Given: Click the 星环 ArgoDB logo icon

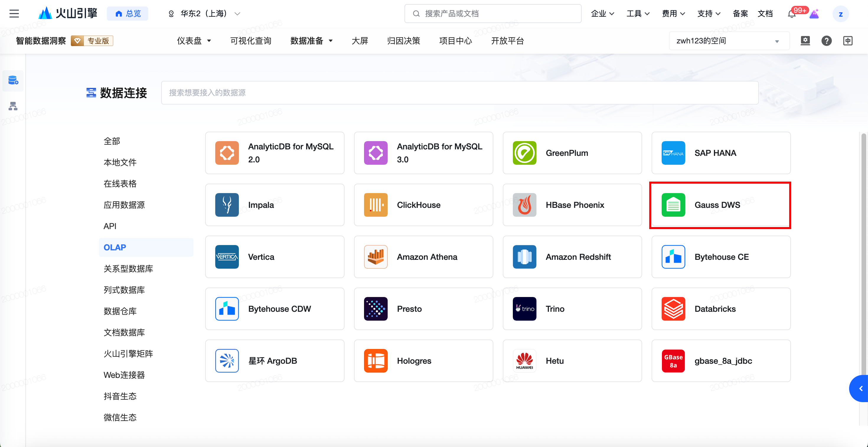Looking at the screenshot, I should [227, 360].
